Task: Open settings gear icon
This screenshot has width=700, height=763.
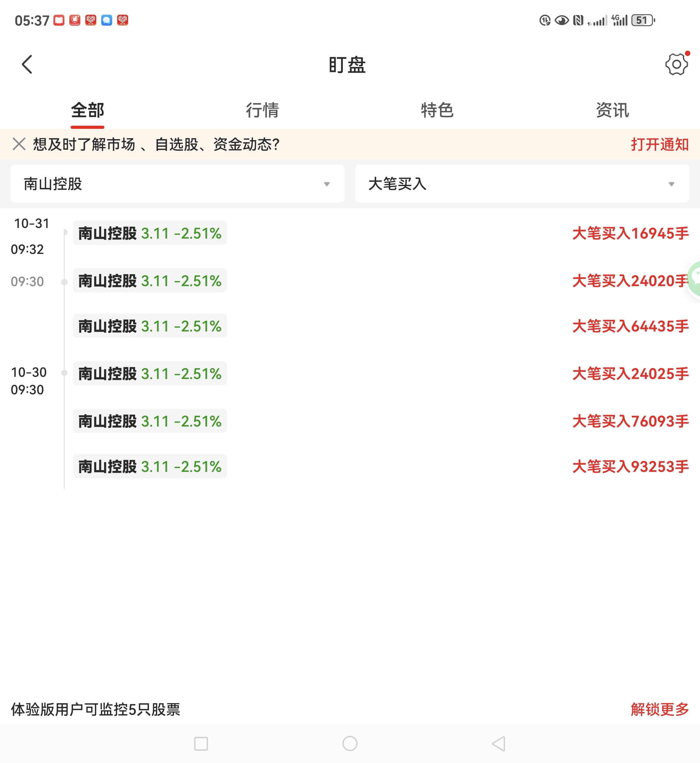Action: pos(677,64)
